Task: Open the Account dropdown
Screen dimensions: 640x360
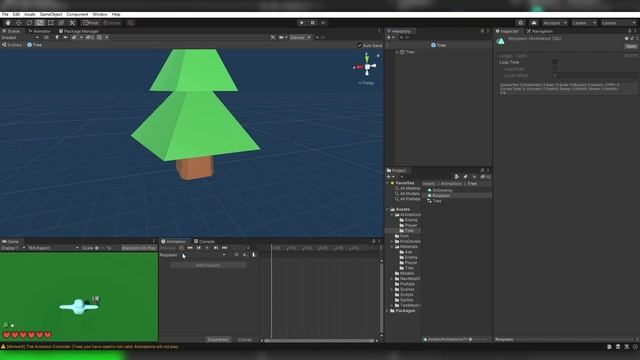Action: [555, 23]
